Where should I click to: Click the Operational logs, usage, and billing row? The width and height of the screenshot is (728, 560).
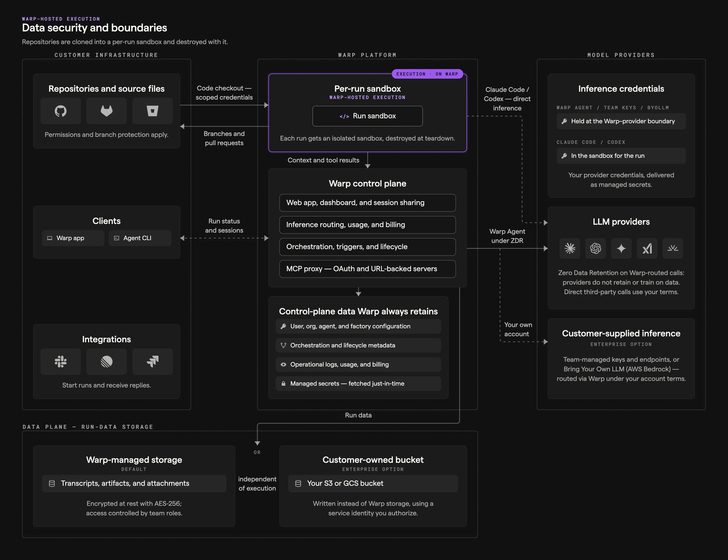click(358, 365)
